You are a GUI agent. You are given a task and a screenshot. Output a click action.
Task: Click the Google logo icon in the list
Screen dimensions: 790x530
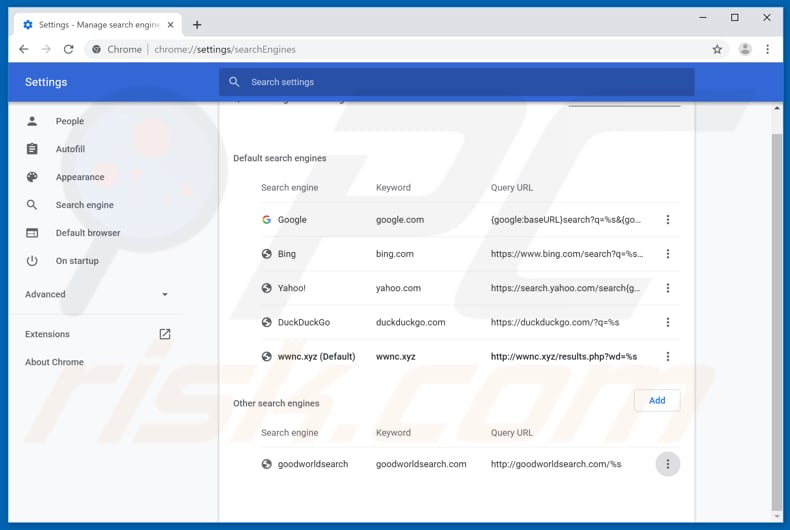click(x=267, y=220)
